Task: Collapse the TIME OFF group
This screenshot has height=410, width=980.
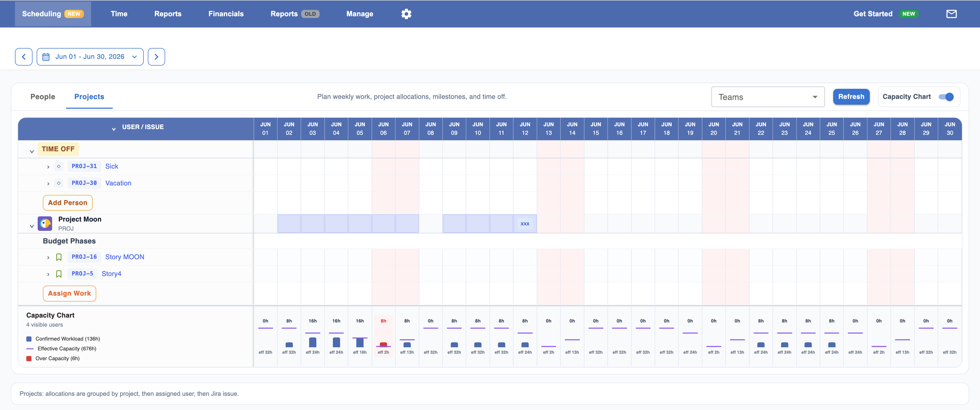Action: click(x=32, y=152)
